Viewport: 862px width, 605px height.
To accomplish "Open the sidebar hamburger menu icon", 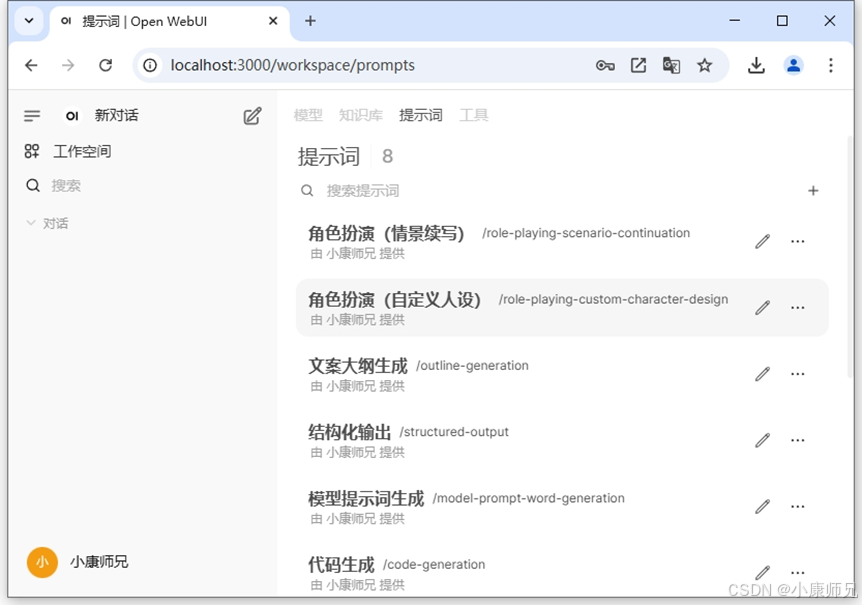I will [x=32, y=115].
